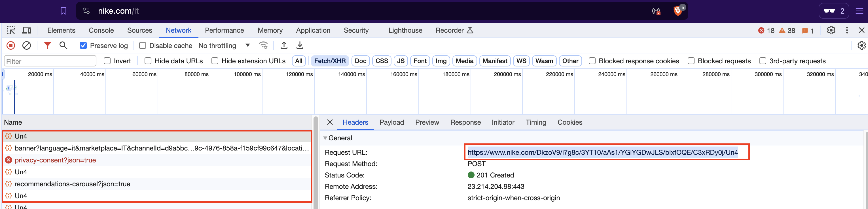Check Blocked requests

click(691, 61)
